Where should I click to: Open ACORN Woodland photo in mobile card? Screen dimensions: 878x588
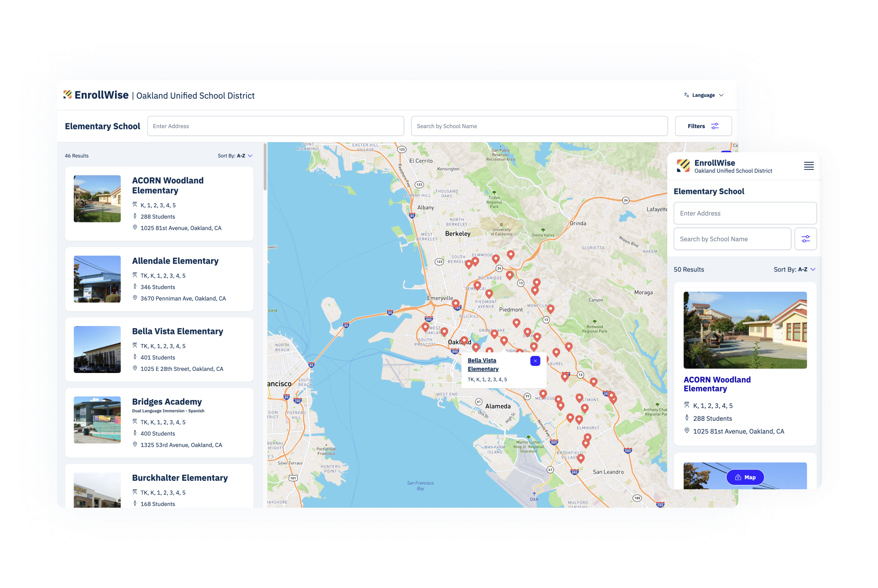[745, 330]
